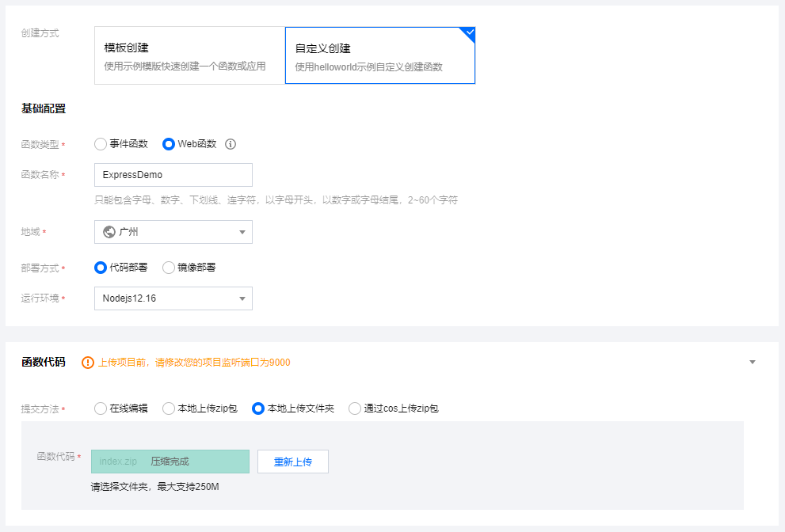Click the 重新上传 button
Viewport: 785px width, 532px height.
tap(293, 462)
